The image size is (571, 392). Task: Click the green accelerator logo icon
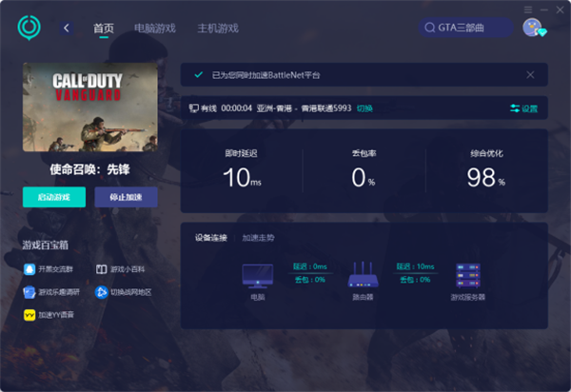click(30, 28)
